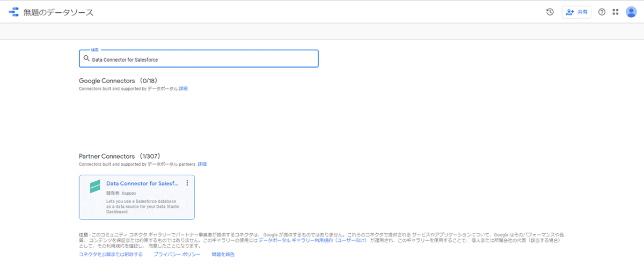The image size is (644, 274).
Task: Open the connector card three-dot menu
Action: pyautogui.click(x=187, y=183)
